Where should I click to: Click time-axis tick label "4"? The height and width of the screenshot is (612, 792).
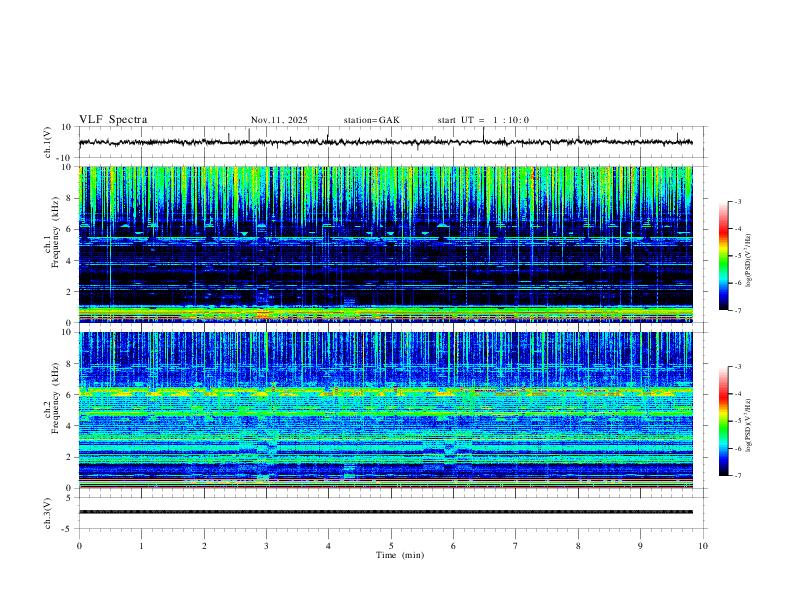coord(328,546)
